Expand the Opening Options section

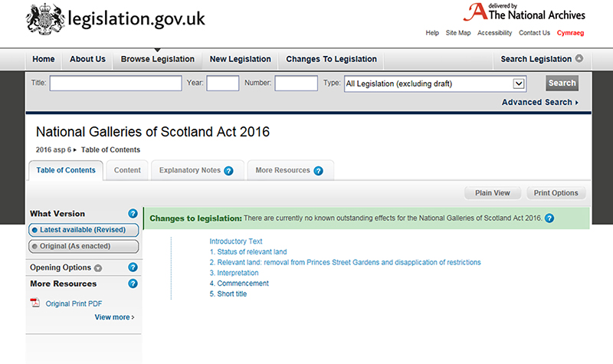coord(66,267)
